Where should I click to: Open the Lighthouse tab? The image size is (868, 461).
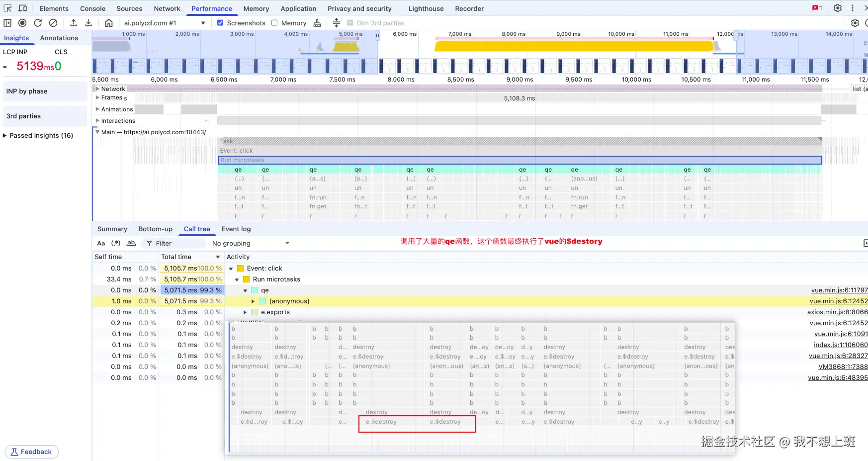[426, 8]
